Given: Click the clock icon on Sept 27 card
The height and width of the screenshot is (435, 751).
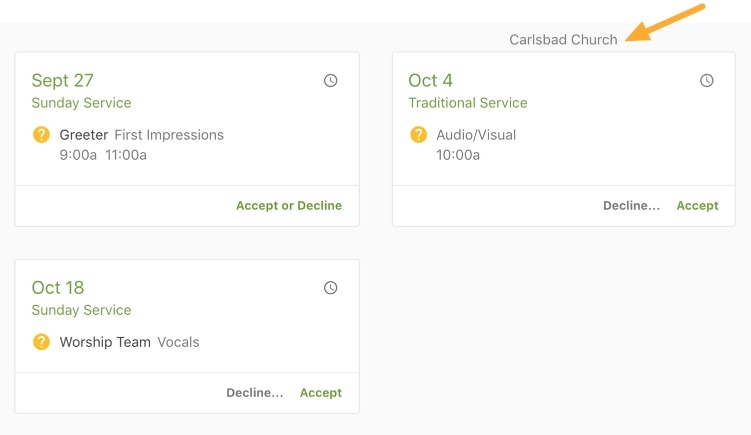Looking at the screenshot, I should click(330, 80).
